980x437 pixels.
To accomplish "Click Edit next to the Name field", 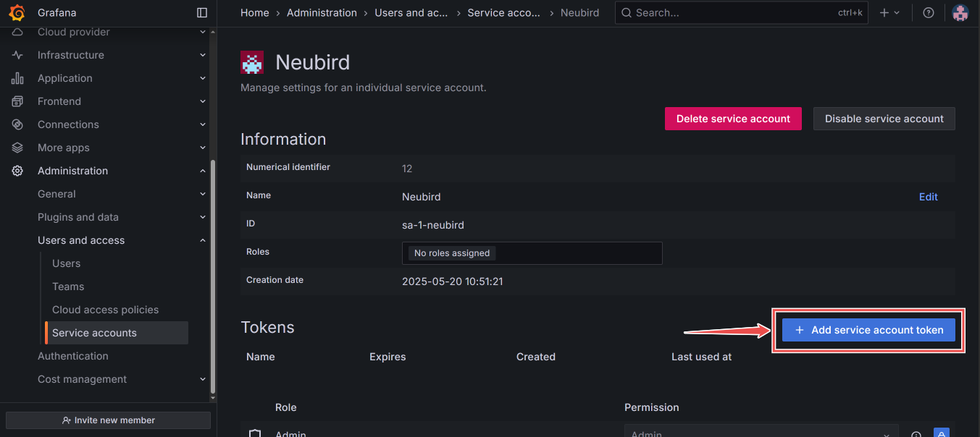I will coord(928,196).
